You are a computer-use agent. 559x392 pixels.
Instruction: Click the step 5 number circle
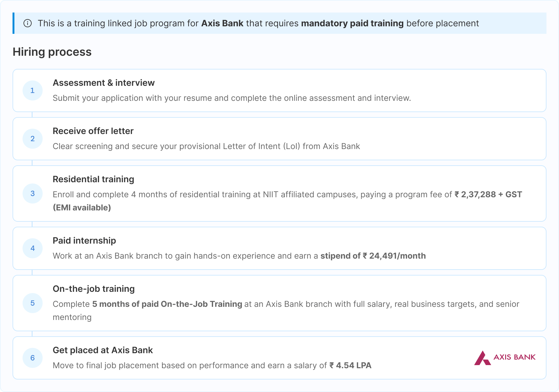click(33, 303)
